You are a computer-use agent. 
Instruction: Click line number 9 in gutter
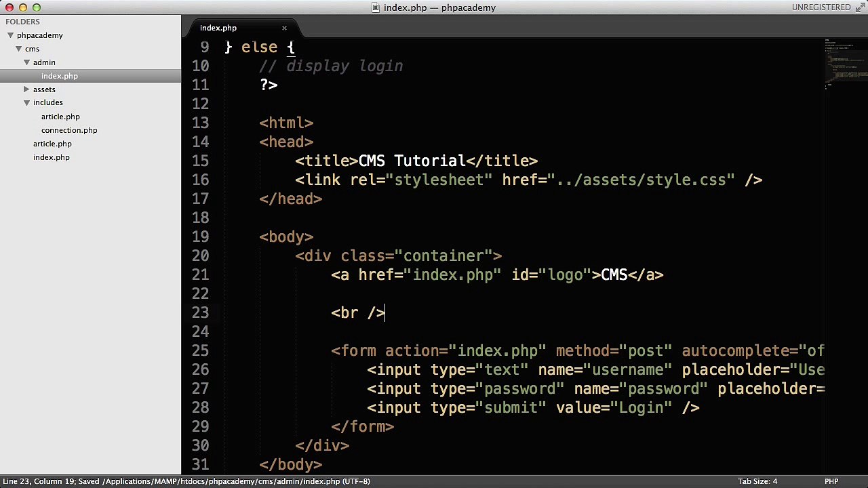click(205, 47)
